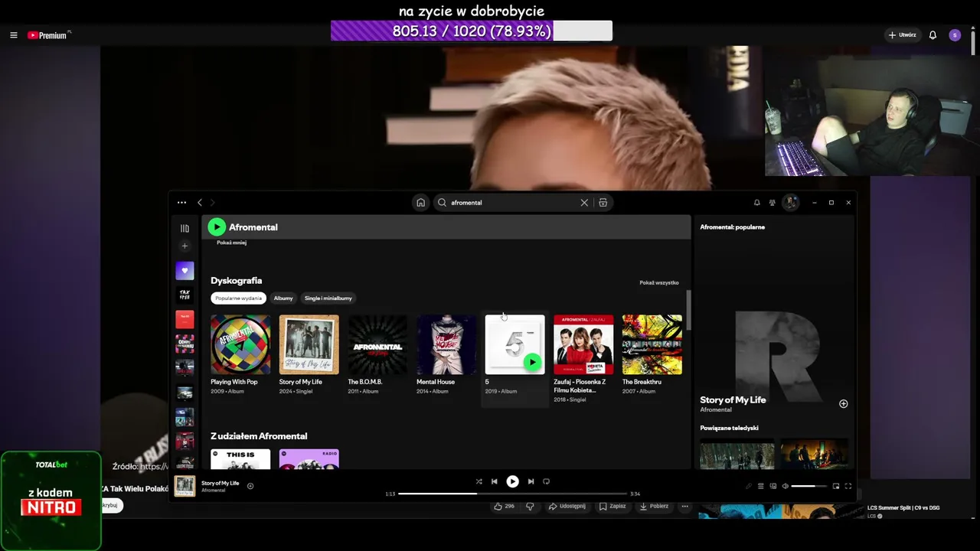Skip to next track

coord(531,481)
